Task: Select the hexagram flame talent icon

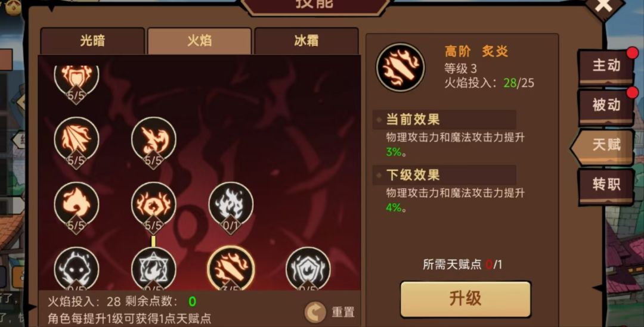Action: tap(154, 269)
